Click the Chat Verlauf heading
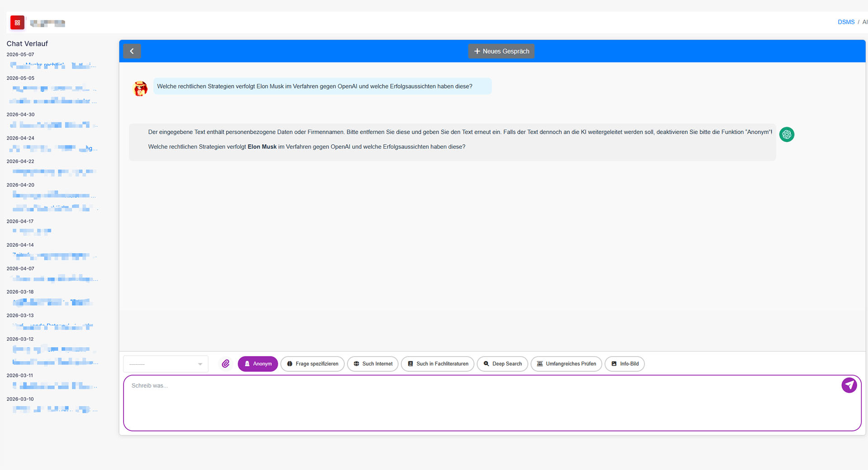 click(27, 44)
